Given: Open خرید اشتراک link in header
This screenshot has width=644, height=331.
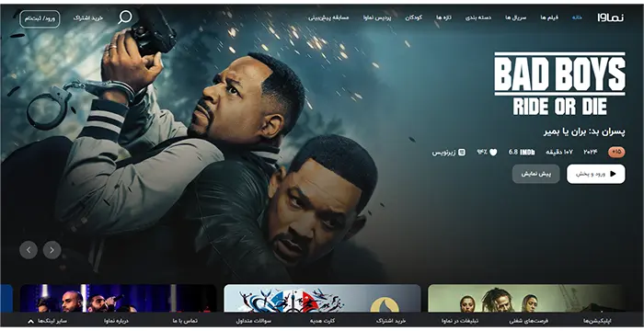Looking at the screenshot, I should pos(88,18).
